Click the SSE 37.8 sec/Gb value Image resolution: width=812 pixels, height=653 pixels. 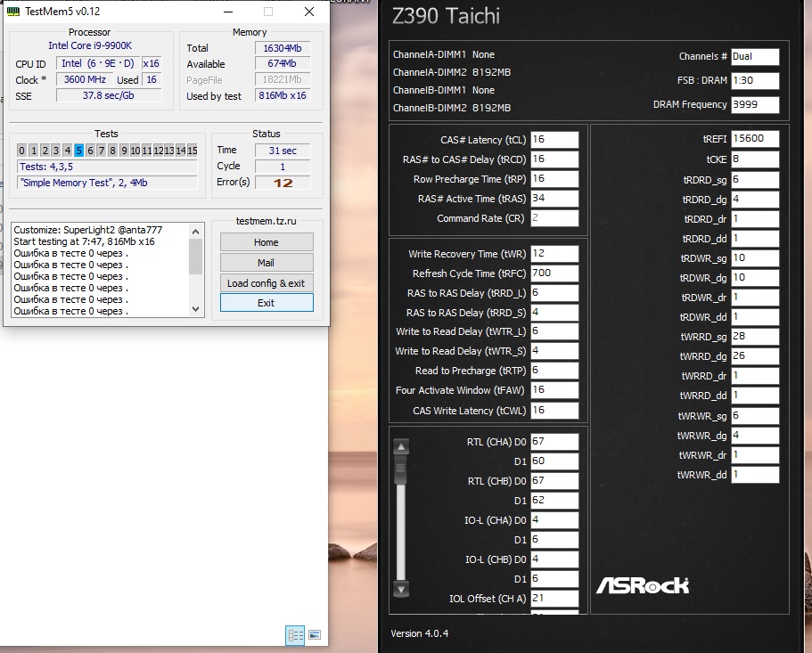tap(109, 95)
